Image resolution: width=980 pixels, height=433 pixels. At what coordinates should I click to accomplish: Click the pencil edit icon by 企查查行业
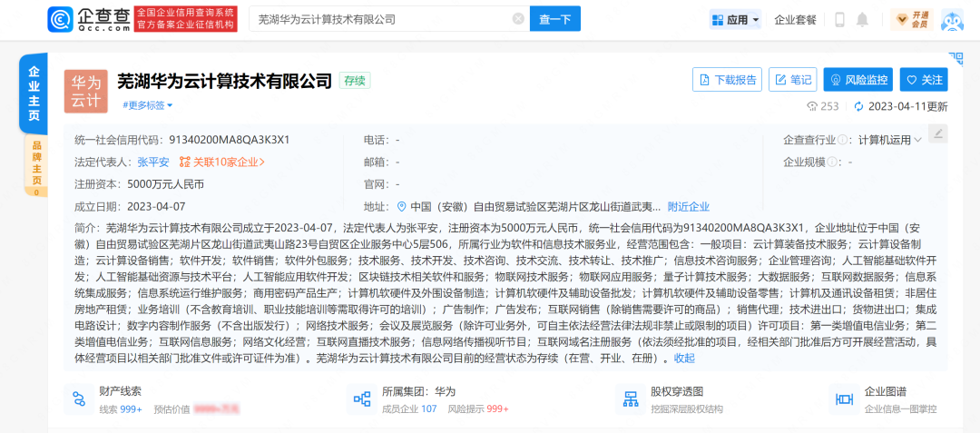point(938,134)
